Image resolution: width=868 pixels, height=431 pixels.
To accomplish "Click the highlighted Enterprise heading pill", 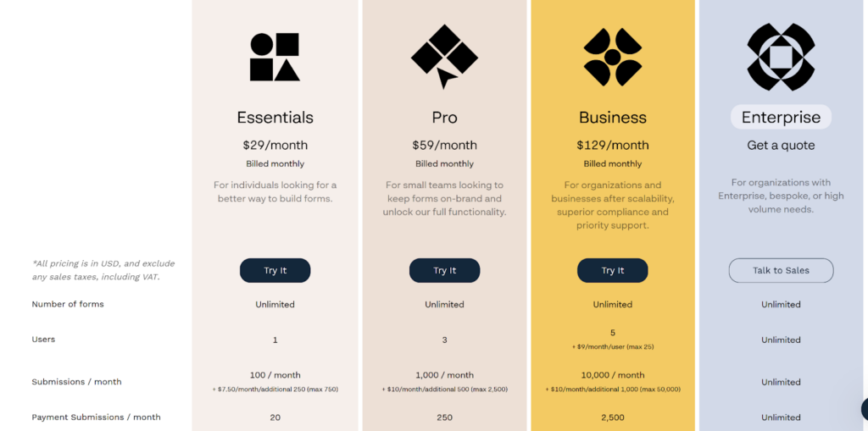I will pos(781,118).
